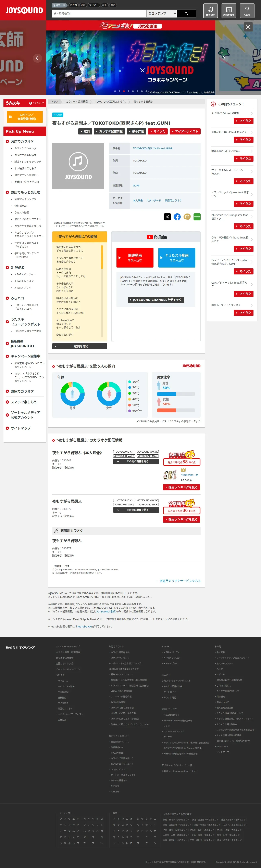
Task: Share the song via mixi icon
Action: click(x=187, y=217)
